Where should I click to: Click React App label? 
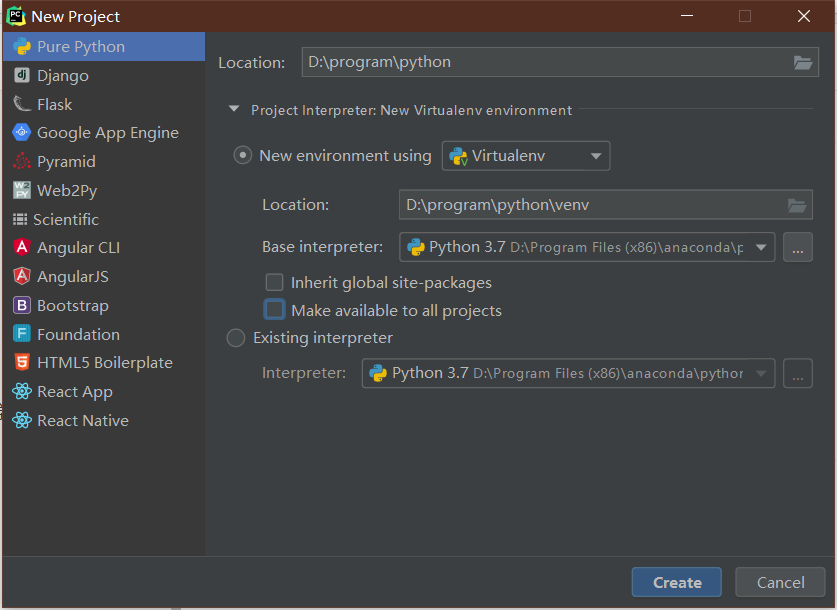tap(75, 392)
